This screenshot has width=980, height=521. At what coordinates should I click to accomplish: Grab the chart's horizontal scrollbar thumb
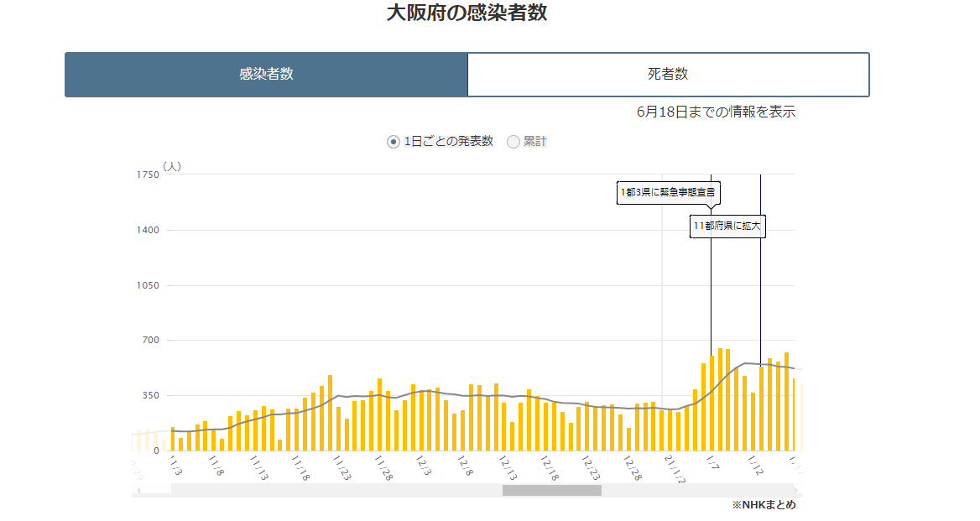(552, 491)
